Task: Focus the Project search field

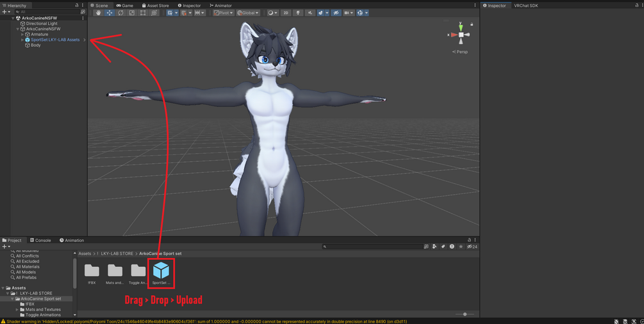Action: click(x=372, y=247)
